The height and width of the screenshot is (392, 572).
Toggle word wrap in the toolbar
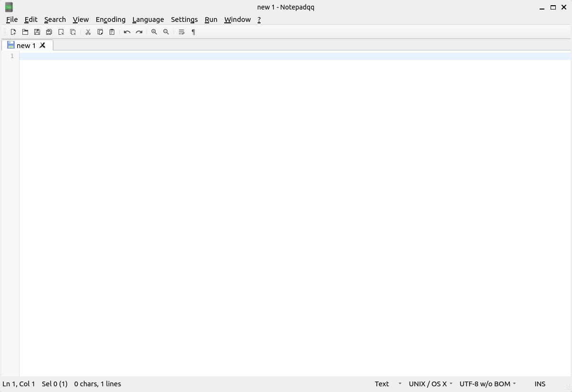[181, 32]
